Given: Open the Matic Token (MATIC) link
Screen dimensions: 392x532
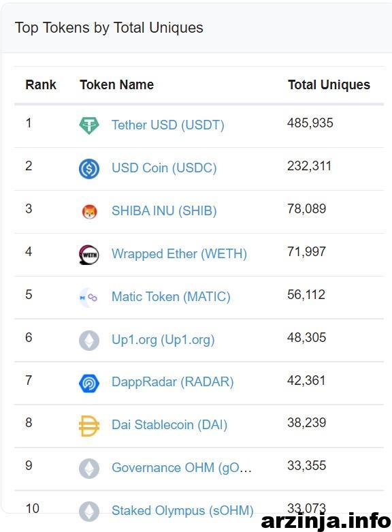Looking at the screenshot, I should [x=171, y=297].
